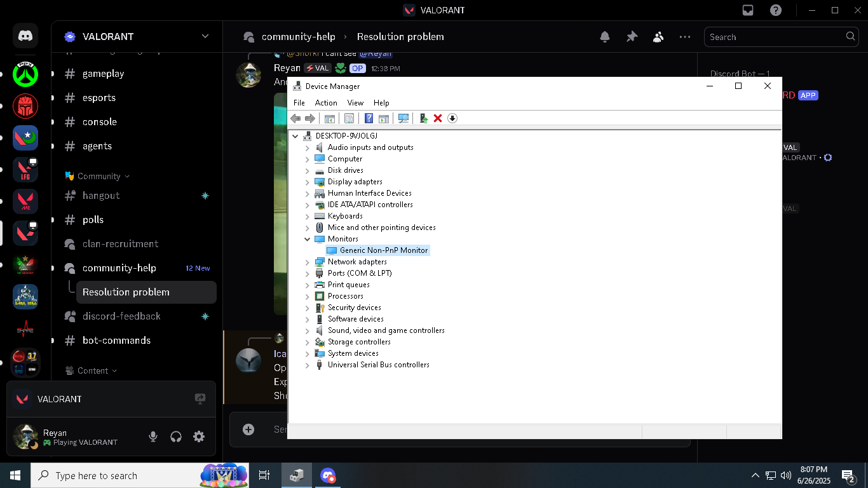Show hidden system tray icons
Screen dimensions: 868x488
[756, 475]
